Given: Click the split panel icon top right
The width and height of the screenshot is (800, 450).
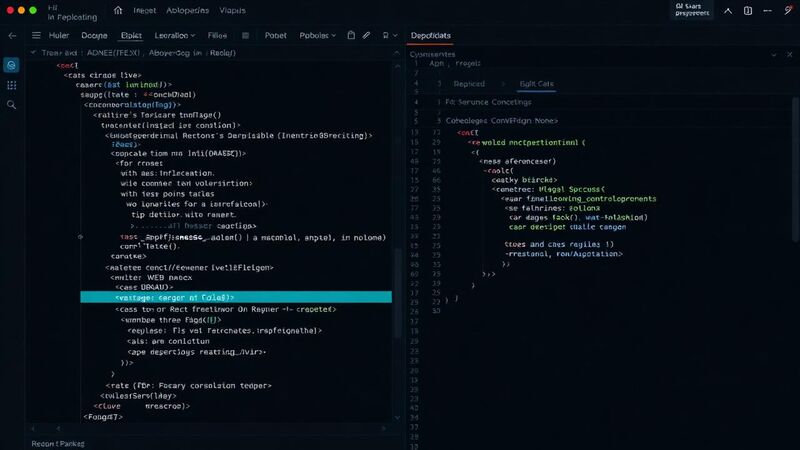Looking at the screenshot, I should 747,11.
